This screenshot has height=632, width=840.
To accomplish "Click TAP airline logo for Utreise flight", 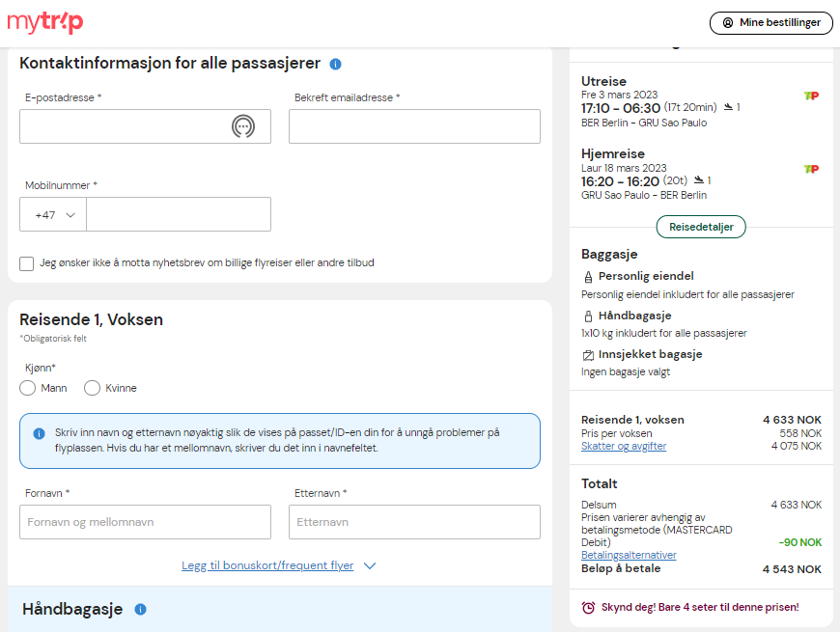I will [811, 96].
